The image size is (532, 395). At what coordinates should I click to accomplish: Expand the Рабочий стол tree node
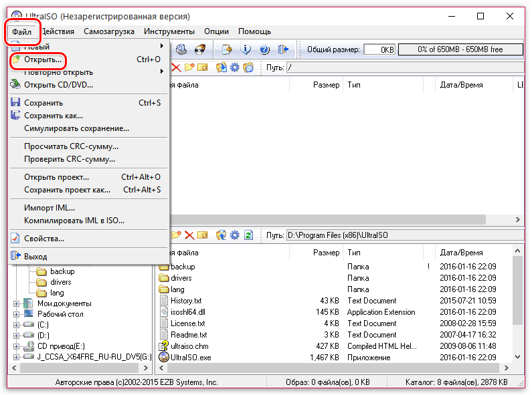coord(16,314)
